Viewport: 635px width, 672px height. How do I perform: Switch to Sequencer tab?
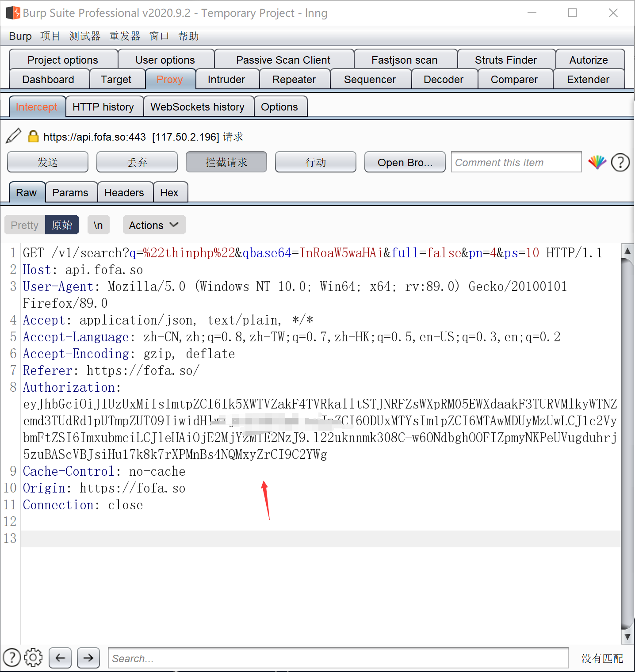point(370,79)
